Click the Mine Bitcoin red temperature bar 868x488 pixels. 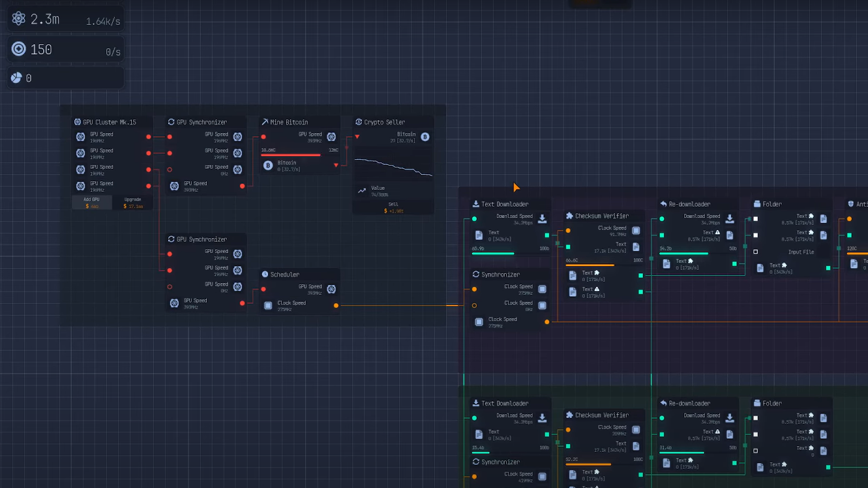[x=291, y=155]
